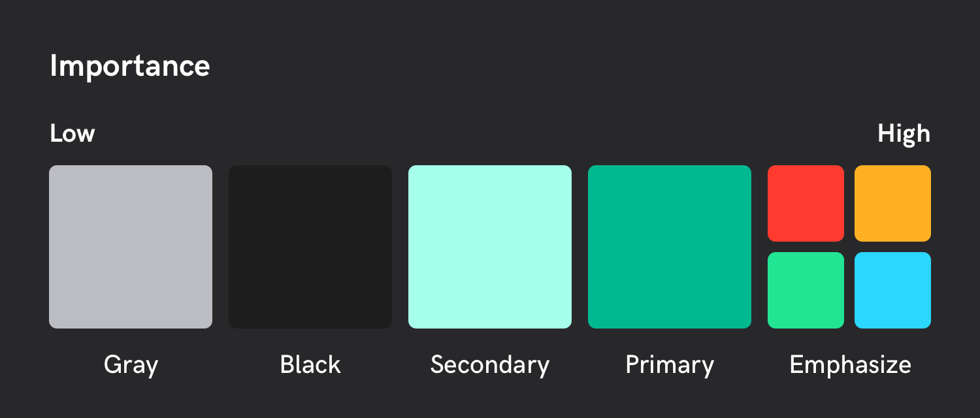
Task: Pick the large teal-green square
Action: [670, 247]
